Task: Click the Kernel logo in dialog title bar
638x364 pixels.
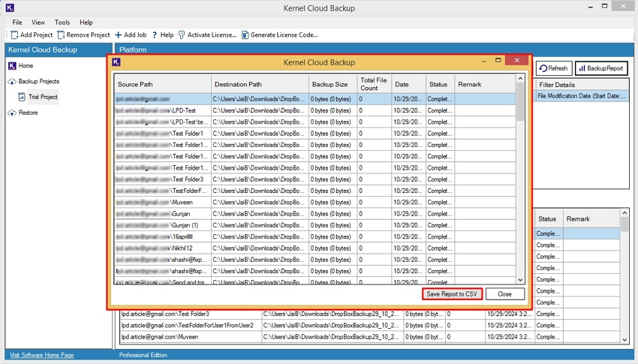Action: [x=116, y=62]
